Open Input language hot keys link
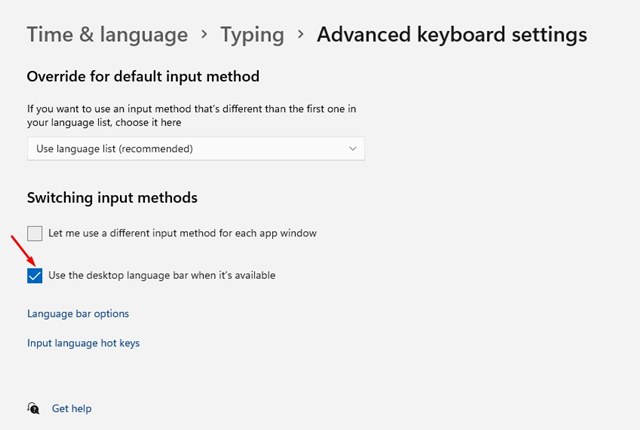 click(83, 343)
